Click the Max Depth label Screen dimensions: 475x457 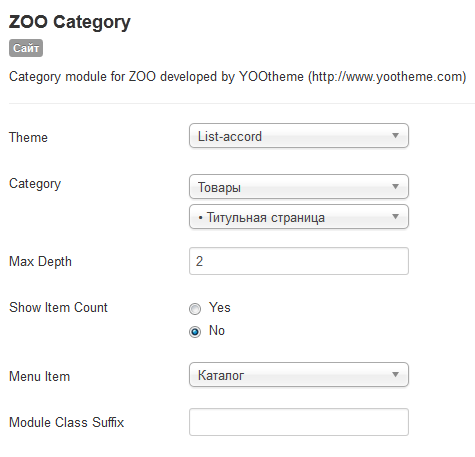pyautogui.click(x=40, y=261)
